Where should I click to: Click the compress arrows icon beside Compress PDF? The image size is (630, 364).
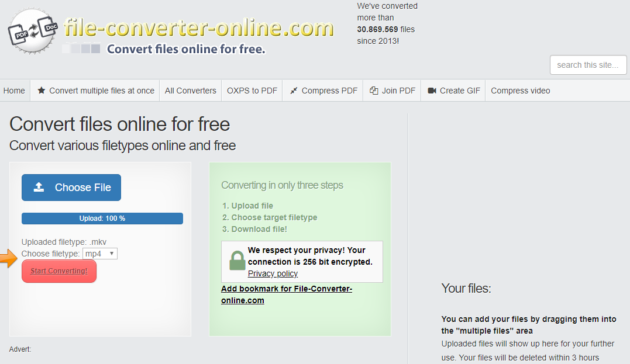294,91
